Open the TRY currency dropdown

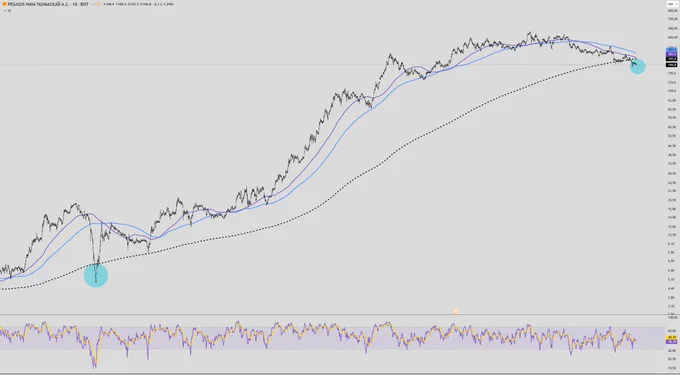[x=672, y=4]
